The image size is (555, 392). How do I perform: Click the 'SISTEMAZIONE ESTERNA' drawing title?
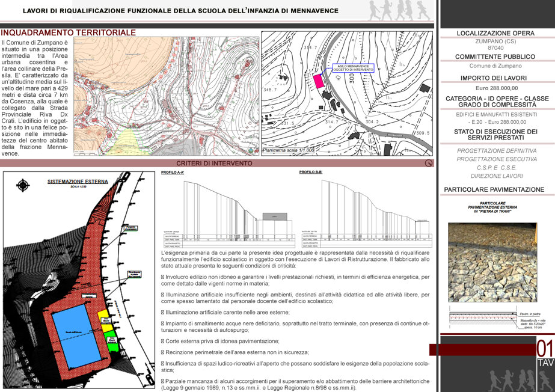(x=78, y=182)
